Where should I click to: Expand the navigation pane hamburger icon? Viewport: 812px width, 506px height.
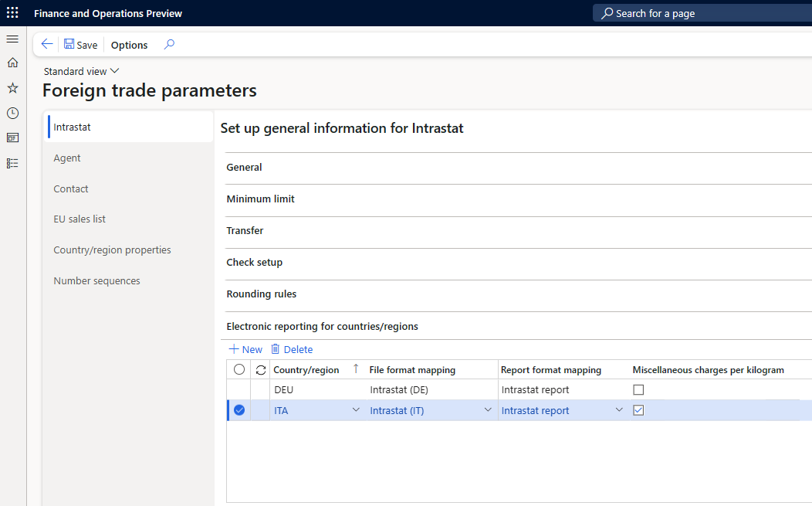pyautogui.click(x=12, y=39)
